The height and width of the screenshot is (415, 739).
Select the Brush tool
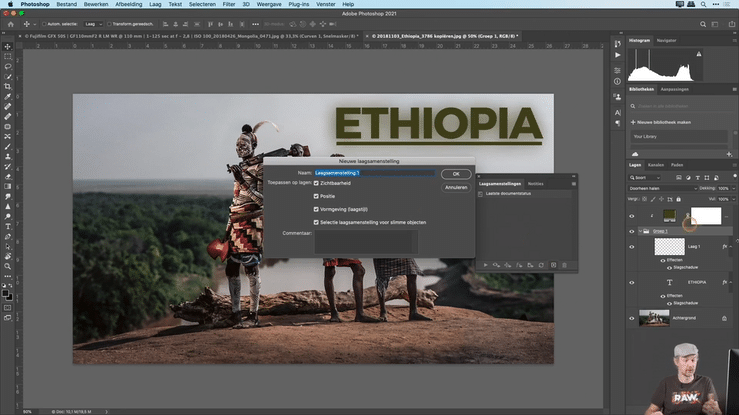(8, 146)
